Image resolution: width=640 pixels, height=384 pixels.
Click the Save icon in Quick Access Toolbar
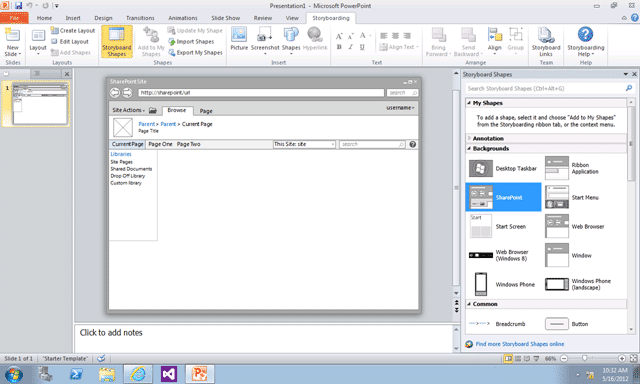(18, 6)
